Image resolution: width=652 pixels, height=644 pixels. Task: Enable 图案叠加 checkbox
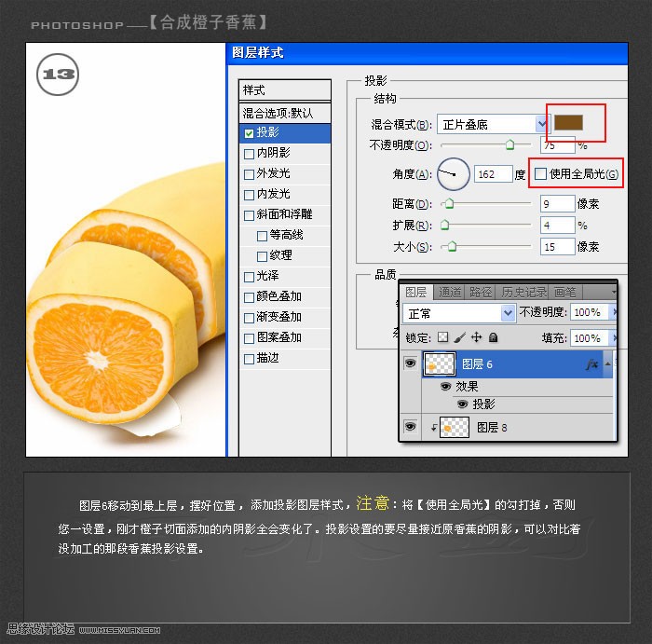[249, 338]
